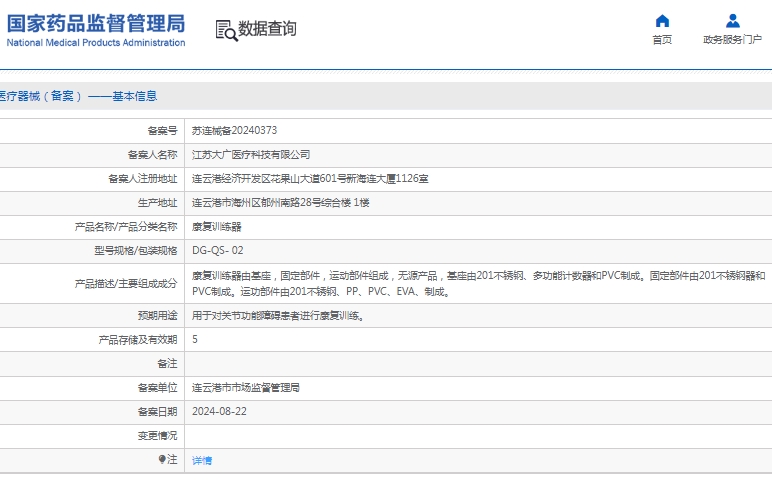Click the 国家药品监督管理局 logo
The width and height of the screenshot is (772, 481).
[x=96, y=23]
